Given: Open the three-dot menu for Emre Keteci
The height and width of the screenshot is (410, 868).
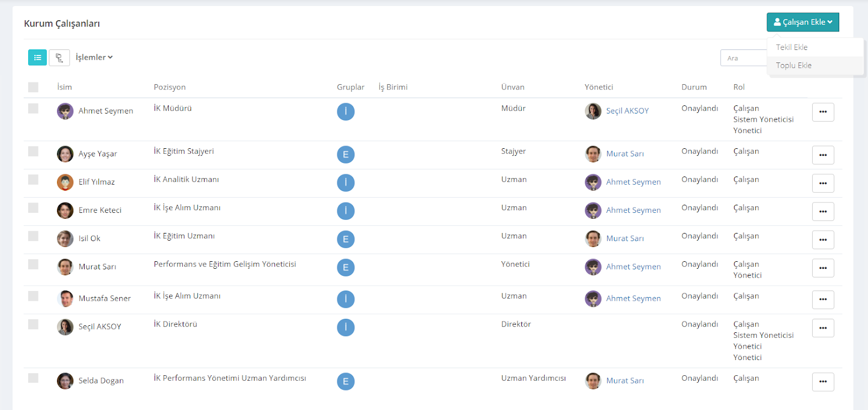Looking at the screenshot, I should [823, 211].
